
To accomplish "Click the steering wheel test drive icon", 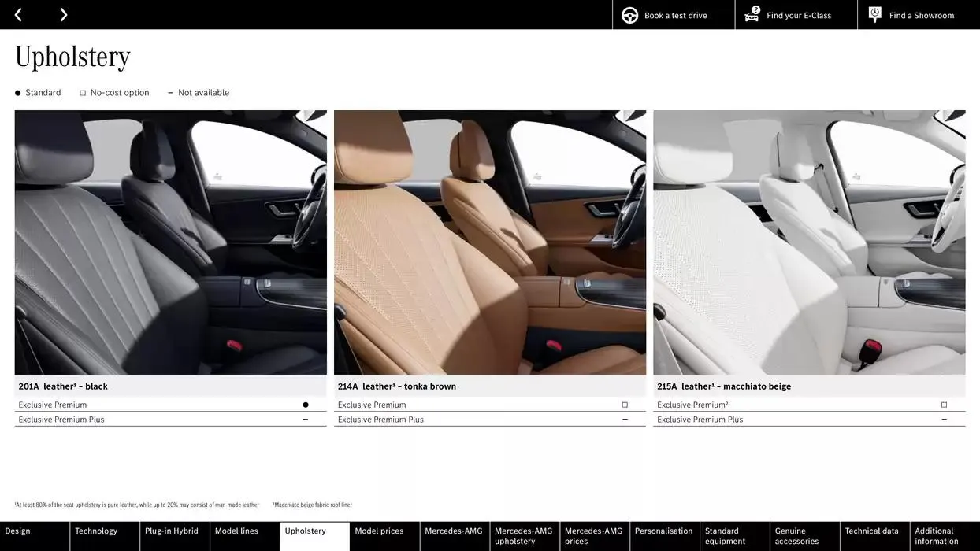I will tap(630, 15).
